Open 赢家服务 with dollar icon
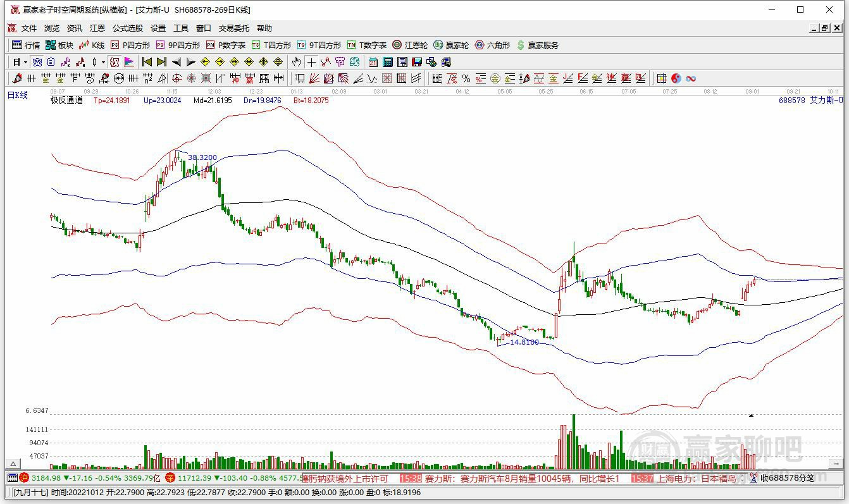Screen dimensions: 849x504 click(x=538, y=45)
